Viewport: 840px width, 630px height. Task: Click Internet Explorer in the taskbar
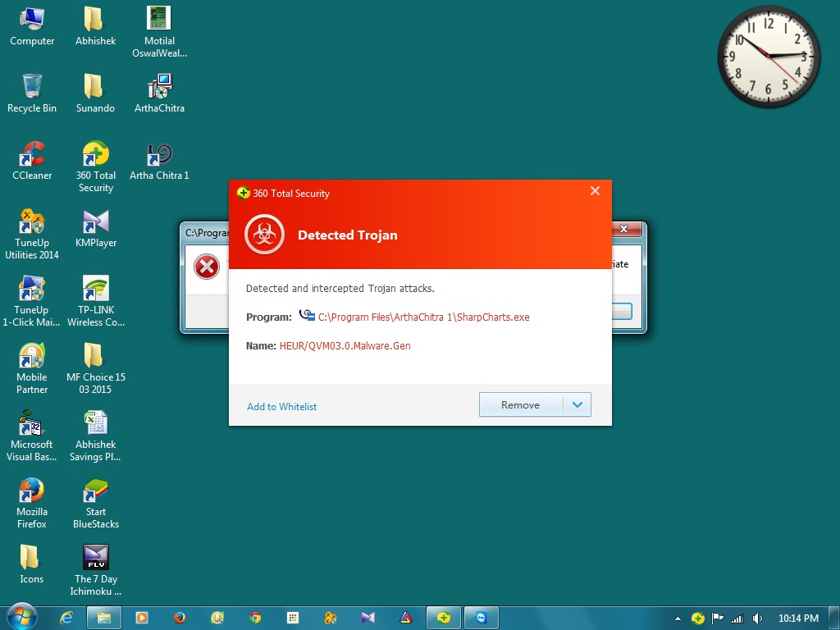click(x=66, y=618)
